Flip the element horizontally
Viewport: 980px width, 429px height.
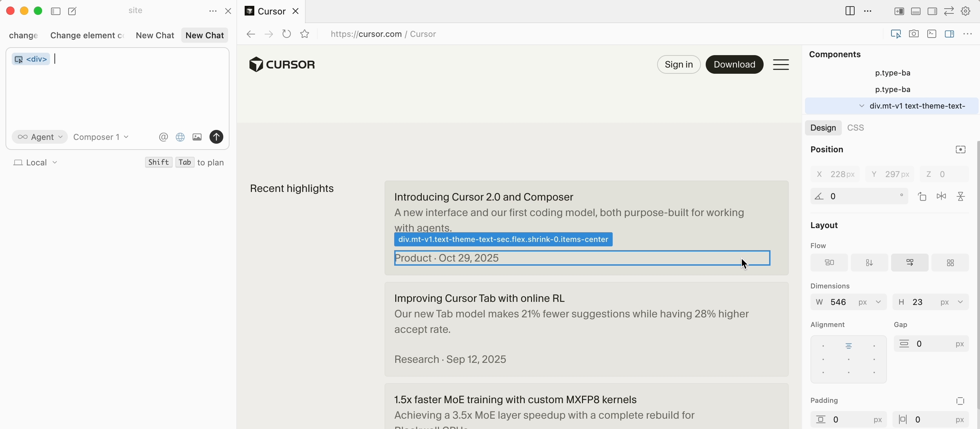tap(941, 196)
